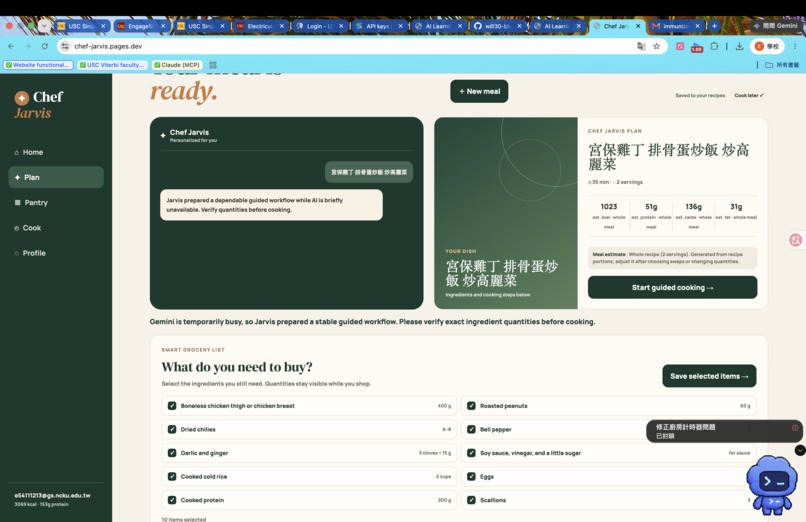This screenshot has width=806, height=522.
Task: Expand the tab search dropdown arrow
Action: pos(44,26)
